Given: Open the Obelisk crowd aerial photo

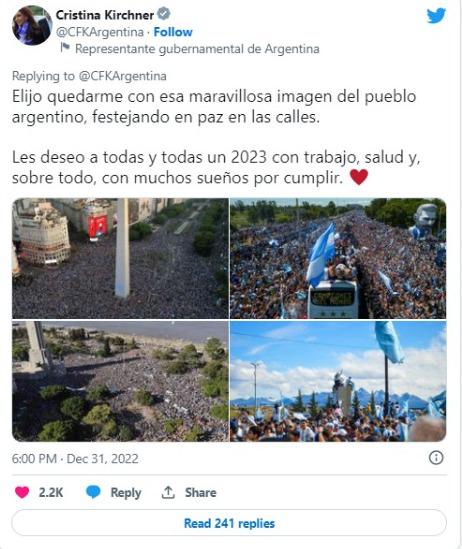Looking at the screenshot, I should pyautogui.click(x=120, y=258).
